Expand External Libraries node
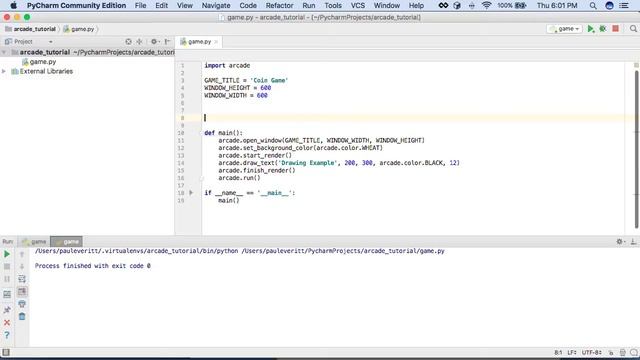This screenshot has height=360, width=640. [4, 71]
